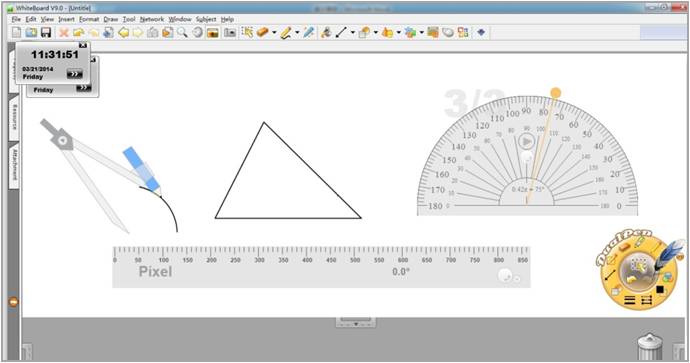
Task: Select the eraser tool icon
Action: click(x=262, y=32)
